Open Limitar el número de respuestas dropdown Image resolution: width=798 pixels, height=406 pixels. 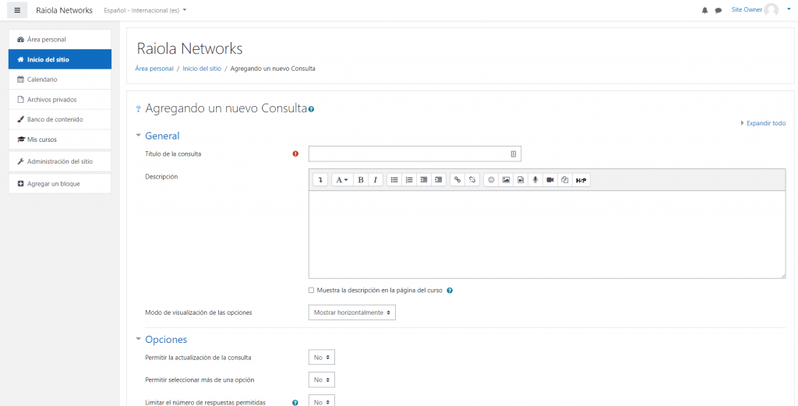(321, 401)
